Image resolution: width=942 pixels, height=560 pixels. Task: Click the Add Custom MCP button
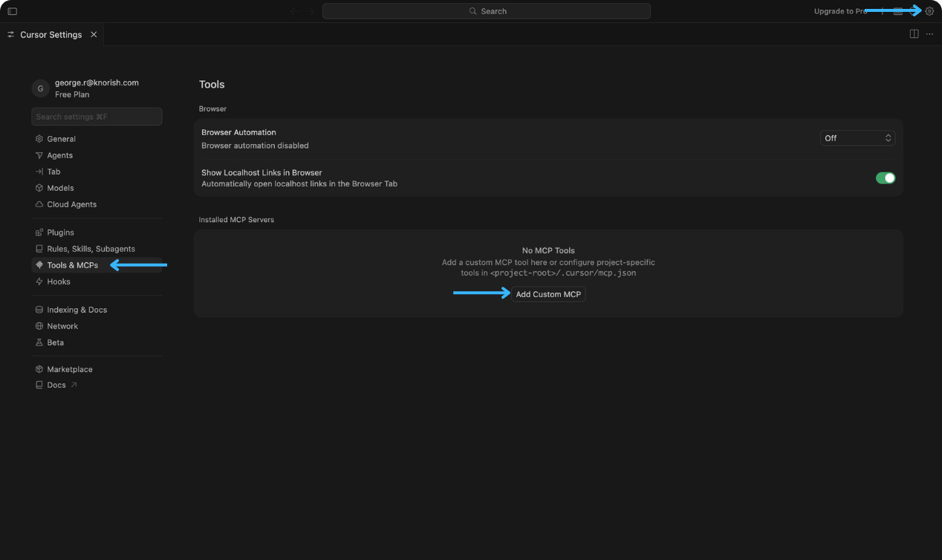[x=548, y=294]
